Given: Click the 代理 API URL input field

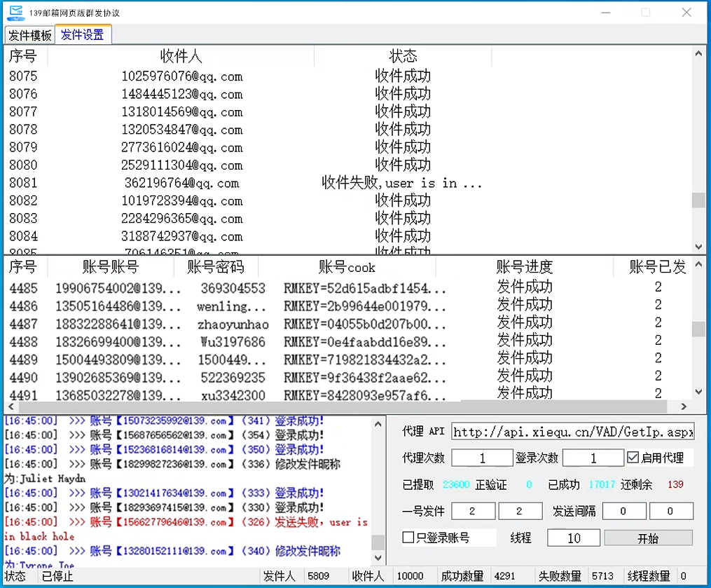Looking at the screenshot, I should 572,432.
